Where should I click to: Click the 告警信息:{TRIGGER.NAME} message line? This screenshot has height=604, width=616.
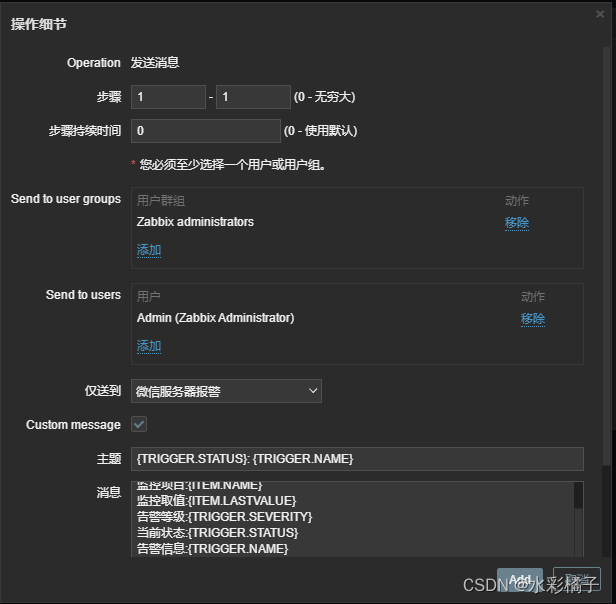pyautogui.click(x=213, y=549)
